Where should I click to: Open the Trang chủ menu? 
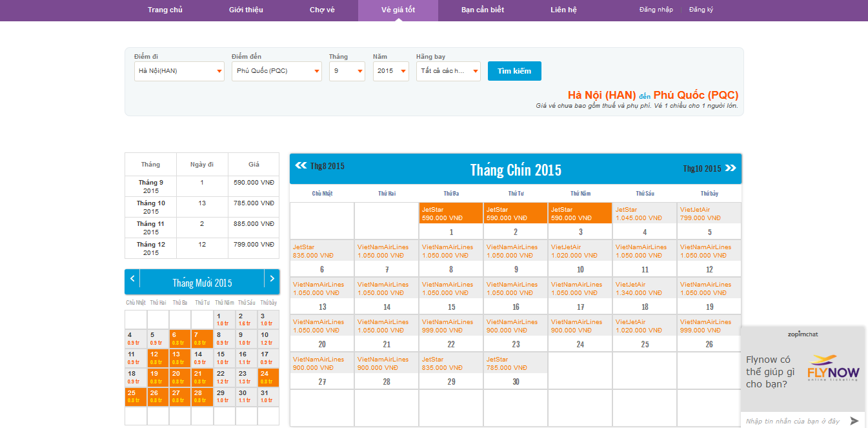click(165, 10)
